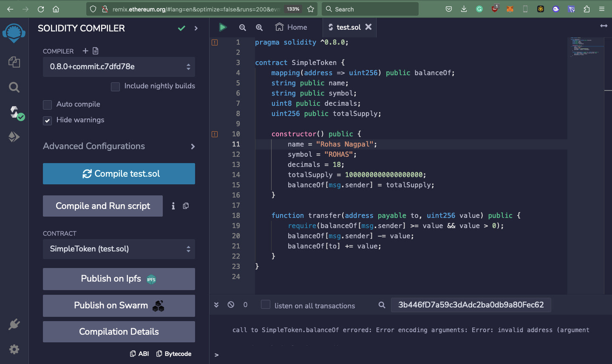612x364 pixels.
Task: Open the contract selection dropdown
Action: click(119, 249)
